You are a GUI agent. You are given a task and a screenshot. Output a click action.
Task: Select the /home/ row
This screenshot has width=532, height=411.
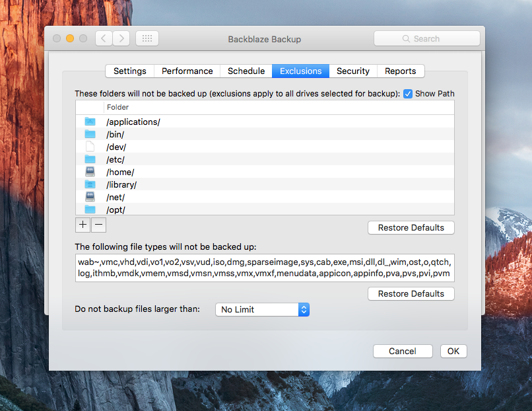(x=265, y=172)
